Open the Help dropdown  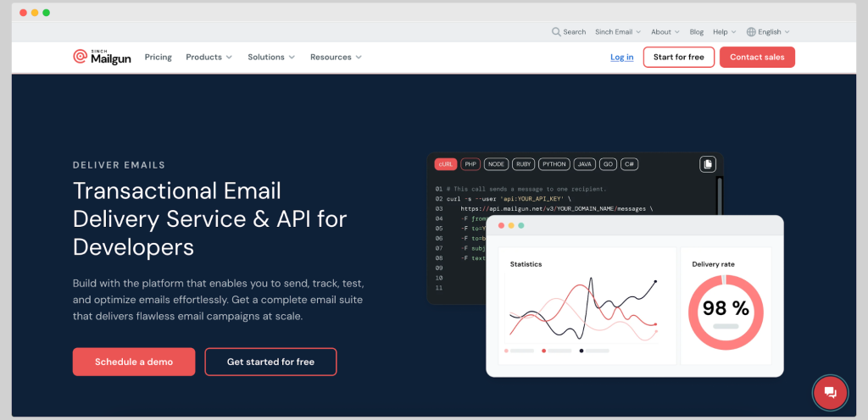[x=725, y=32]
